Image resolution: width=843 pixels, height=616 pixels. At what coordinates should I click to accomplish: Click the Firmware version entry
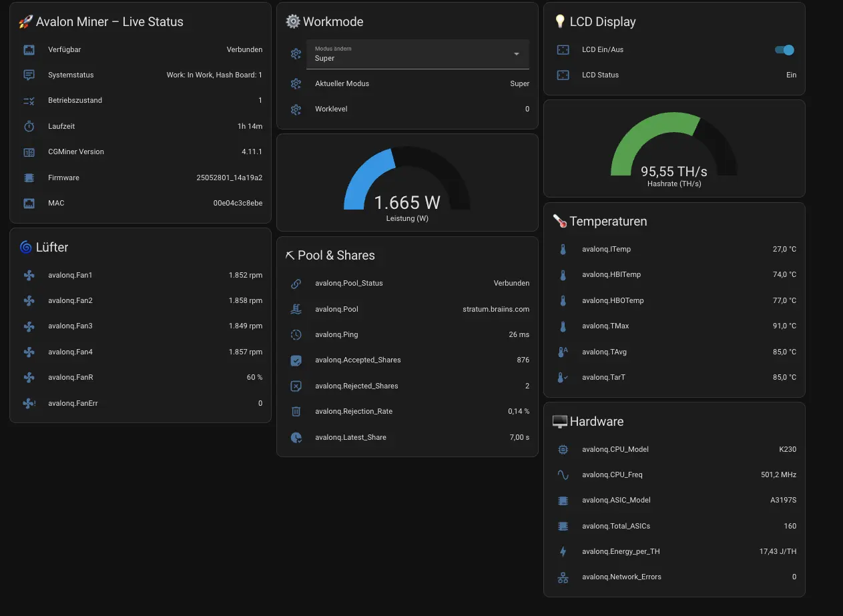click(140, 178)
